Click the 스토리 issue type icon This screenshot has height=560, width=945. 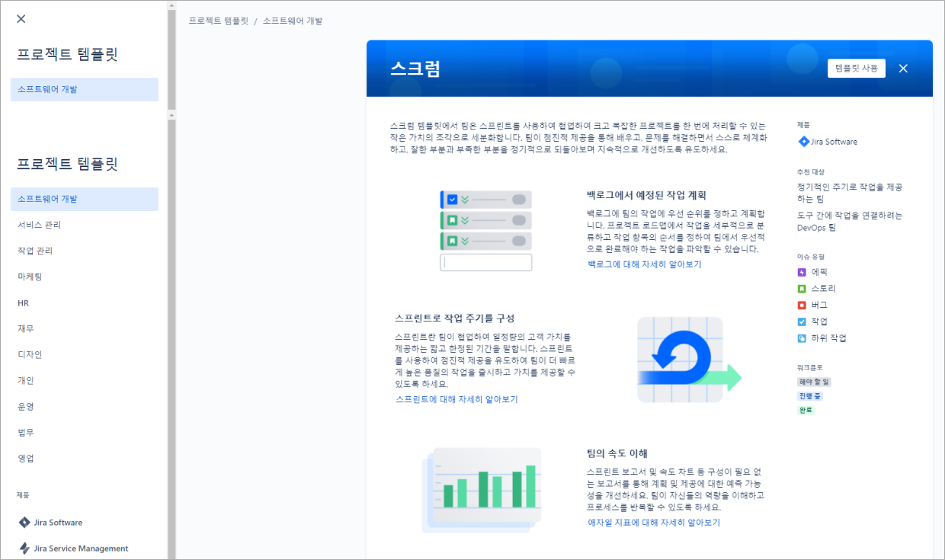[x=802, y=289]
